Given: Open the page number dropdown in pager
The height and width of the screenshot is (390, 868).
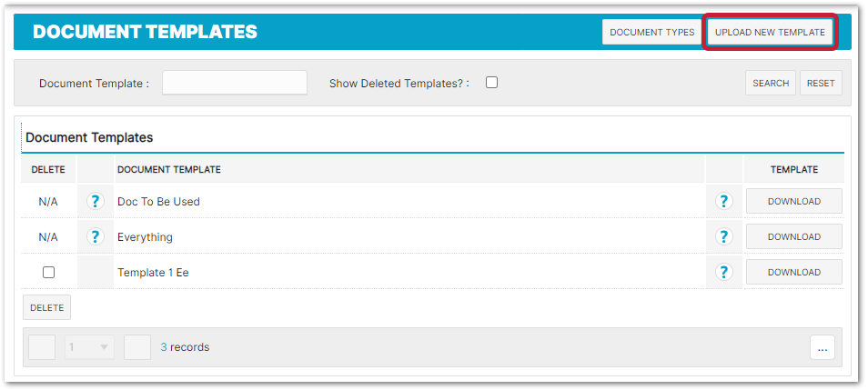Looking at the screenshot, I should pyautogui.click(x=89, y=347).
